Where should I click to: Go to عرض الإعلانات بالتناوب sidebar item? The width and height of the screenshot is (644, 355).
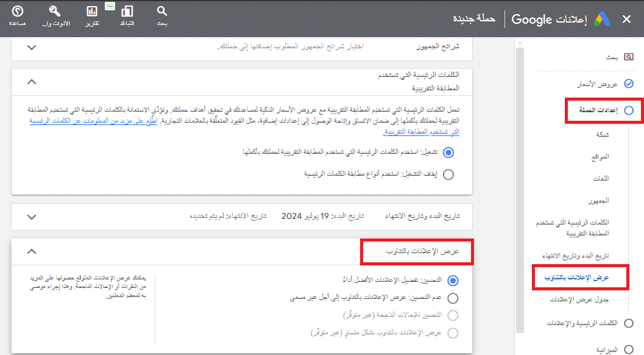(x=576, y=278)
